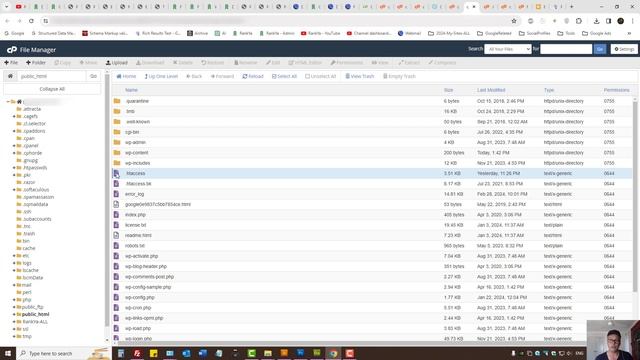Click the wp-content folder icon
The width and height of the screenshot is (640, 360).
[117, 153]
